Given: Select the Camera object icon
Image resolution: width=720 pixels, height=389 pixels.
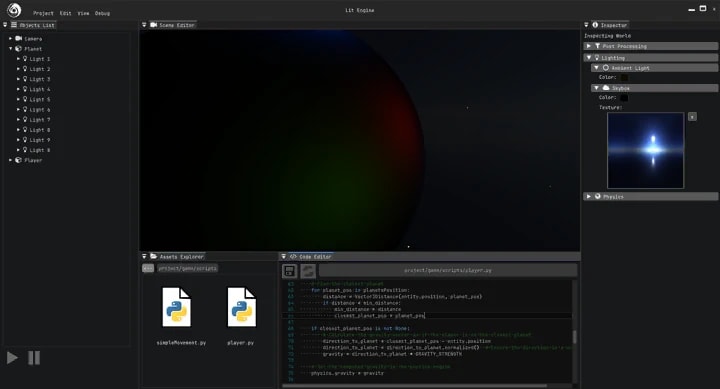Looking at the screenshot, I should (x=18, y=39).
